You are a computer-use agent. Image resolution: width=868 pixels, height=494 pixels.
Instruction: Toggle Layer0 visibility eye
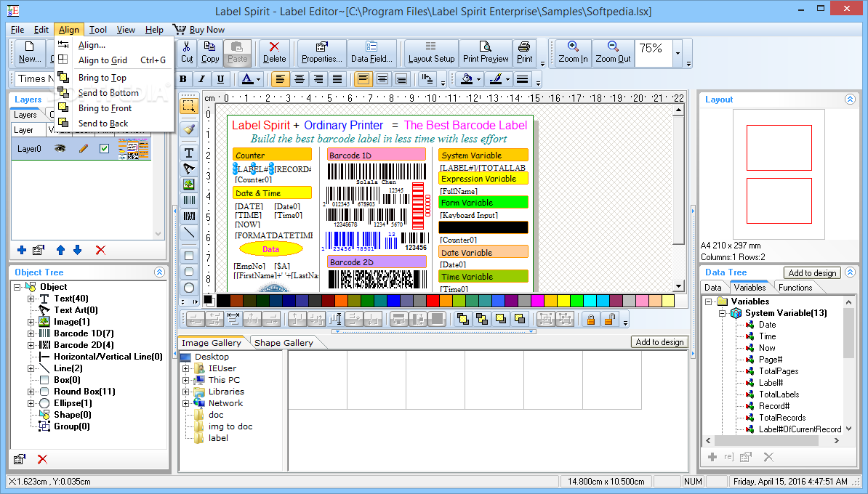(x=59, y=148)
